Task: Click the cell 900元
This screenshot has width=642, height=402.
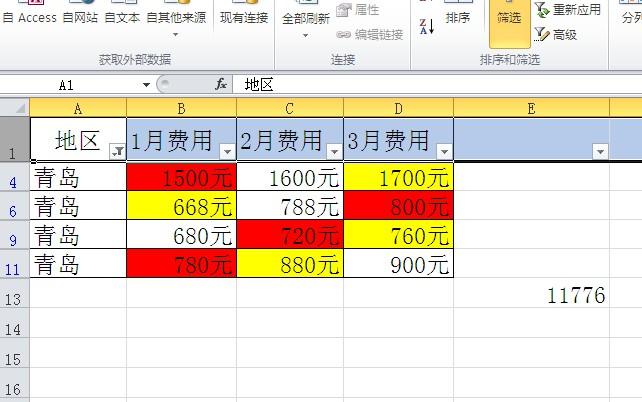Action: click(398, 264)
